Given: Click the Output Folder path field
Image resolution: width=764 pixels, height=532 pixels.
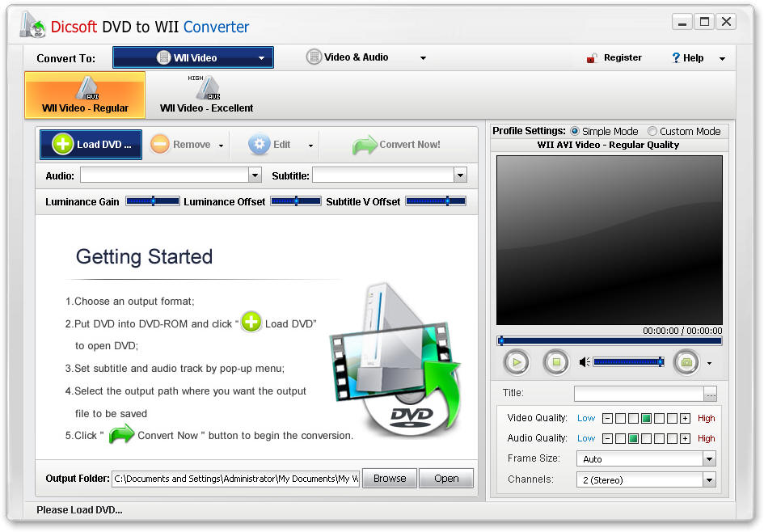Looking at the screenshot, I should coord(236,479).
